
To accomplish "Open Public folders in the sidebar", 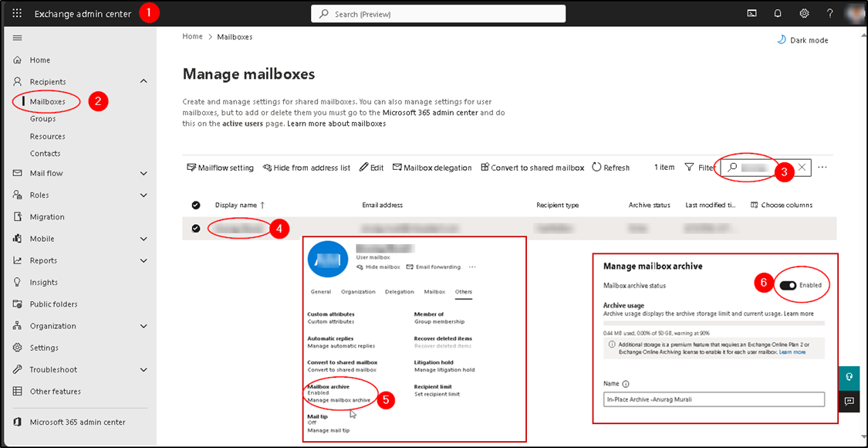I will [x=54, y=304].
